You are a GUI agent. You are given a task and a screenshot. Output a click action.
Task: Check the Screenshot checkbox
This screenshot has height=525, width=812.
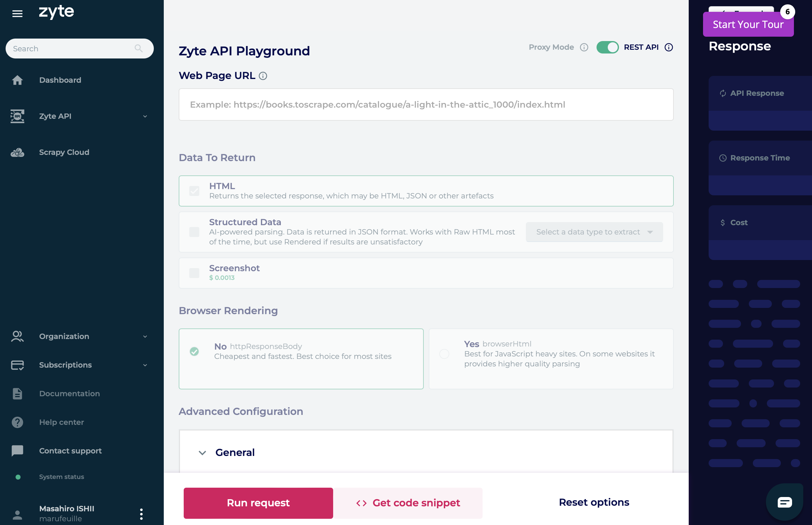(194, 273)
